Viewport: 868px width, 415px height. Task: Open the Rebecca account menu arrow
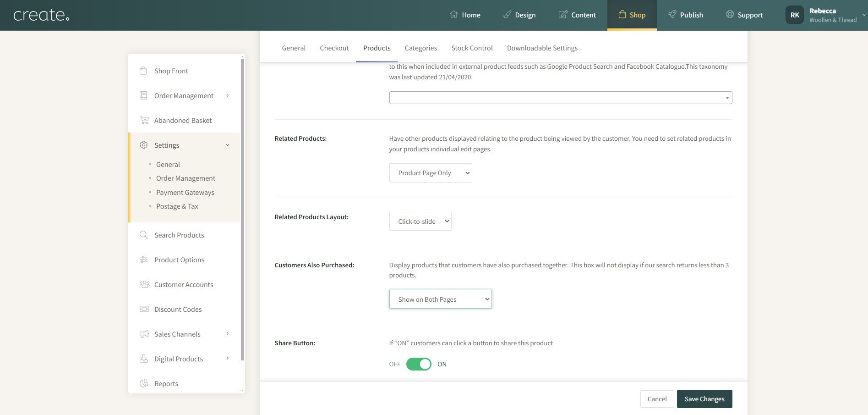click(864, 15)
